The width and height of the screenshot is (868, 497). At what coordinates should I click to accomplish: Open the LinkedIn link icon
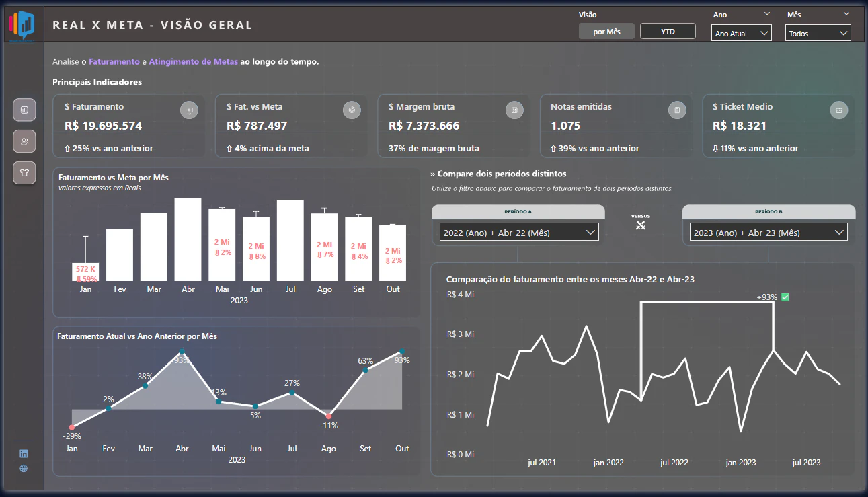pyautogui.click(x=24, y=454)
